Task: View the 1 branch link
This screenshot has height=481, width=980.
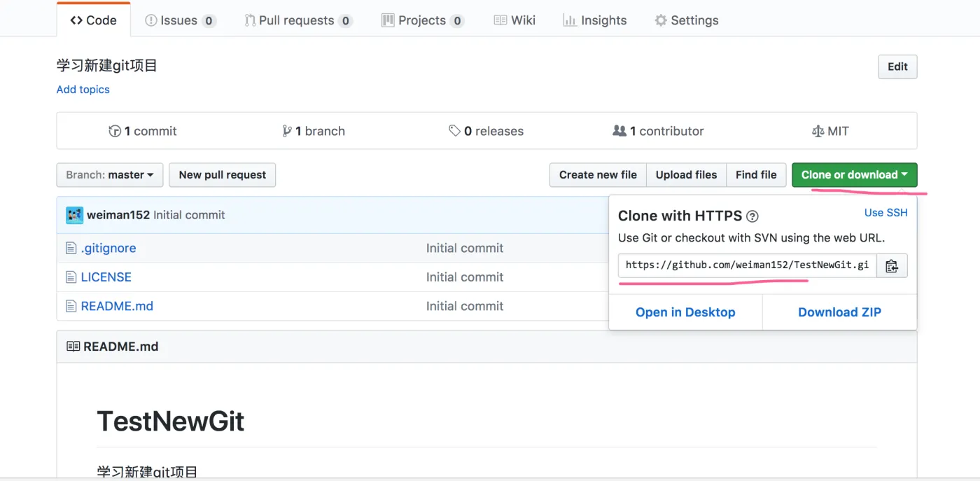Action: [314, 131]
